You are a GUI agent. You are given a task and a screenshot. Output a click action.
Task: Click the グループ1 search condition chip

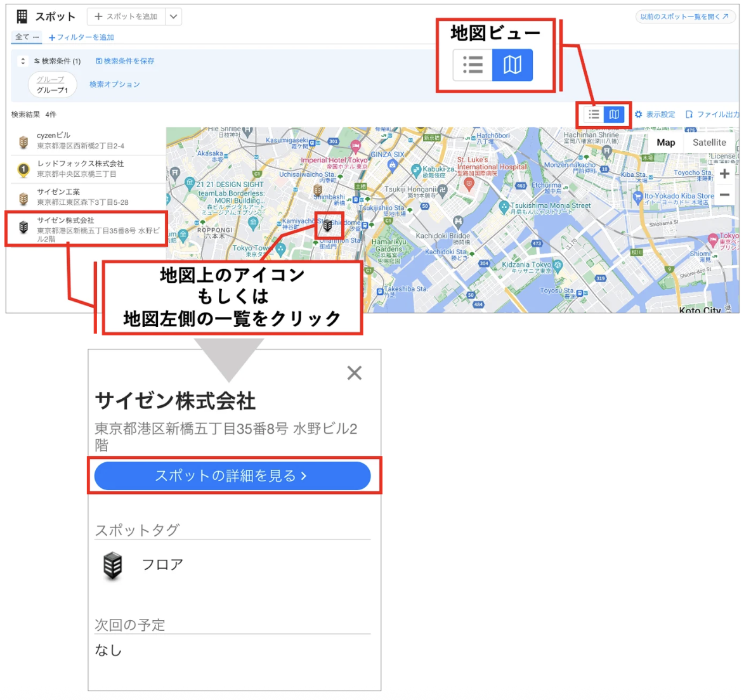click(52, 85)
